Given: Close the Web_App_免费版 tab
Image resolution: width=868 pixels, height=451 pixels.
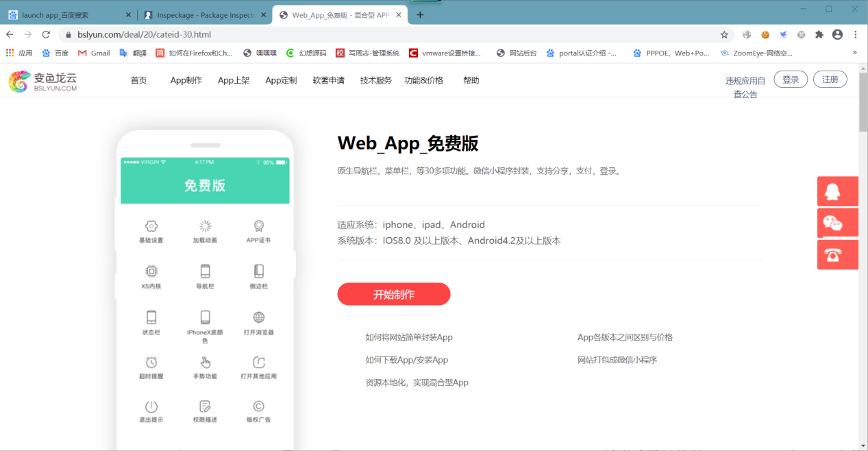Looking at the screenshot, I should 399,14.
